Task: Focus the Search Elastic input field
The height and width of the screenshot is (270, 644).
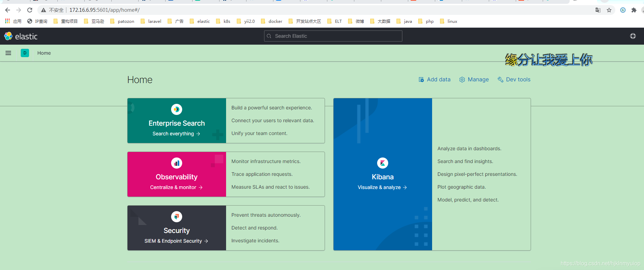Action: [x=333, y=36]
